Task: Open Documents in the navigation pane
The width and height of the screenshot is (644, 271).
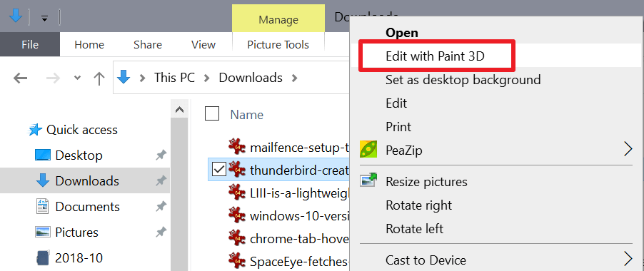Action: (x=88, y=207)
